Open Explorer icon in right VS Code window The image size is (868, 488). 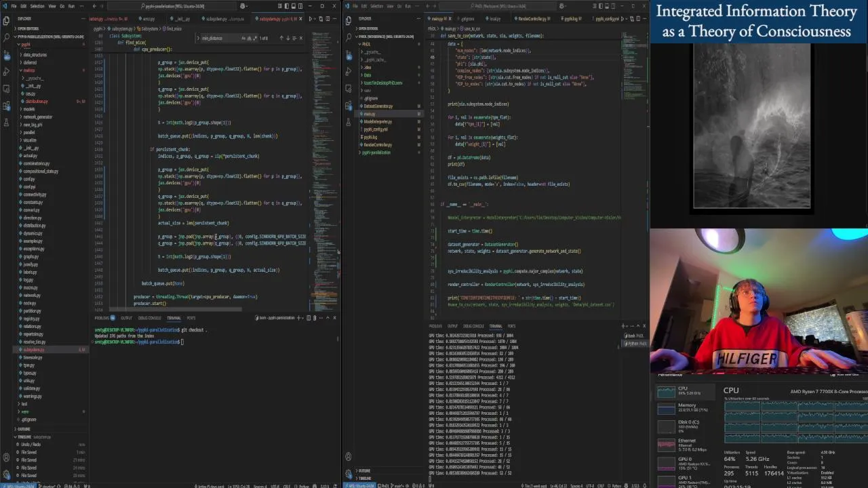(349, 20)
